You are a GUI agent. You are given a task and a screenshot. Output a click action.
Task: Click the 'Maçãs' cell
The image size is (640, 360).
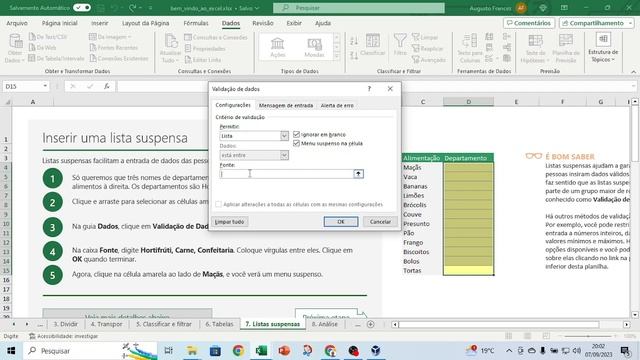click(422, 167)
